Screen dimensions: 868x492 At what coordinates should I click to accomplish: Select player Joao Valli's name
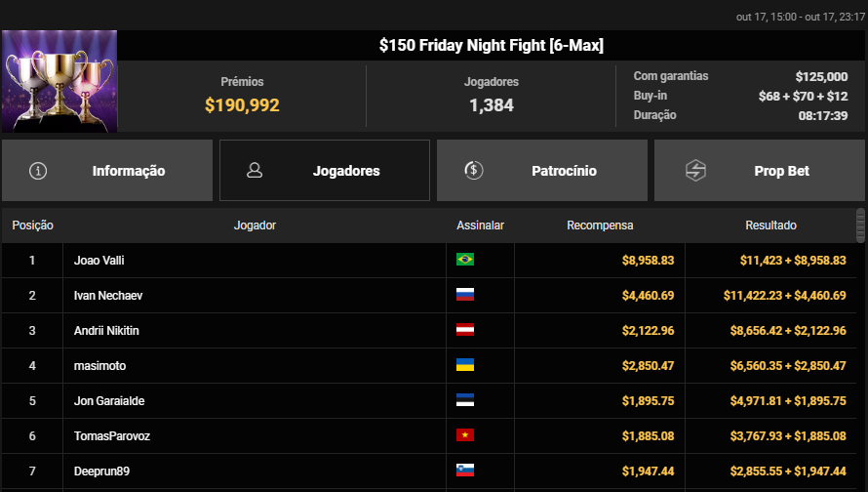tap(99, 261)
